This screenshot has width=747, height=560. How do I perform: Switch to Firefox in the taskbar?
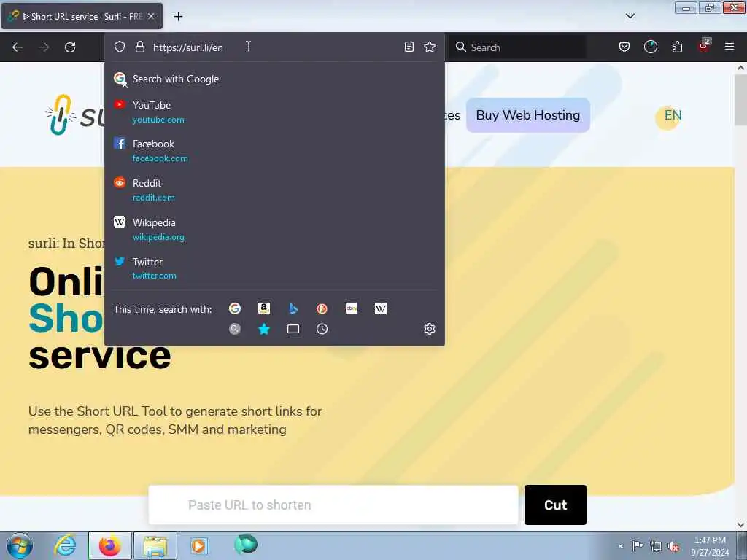(x=109, y=545)
